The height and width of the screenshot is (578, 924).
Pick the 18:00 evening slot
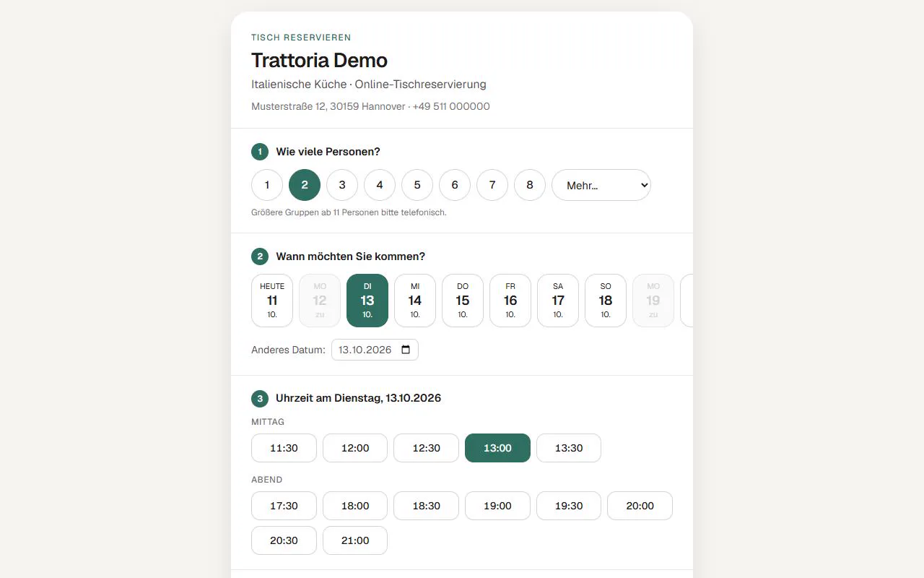pos(355,506)
